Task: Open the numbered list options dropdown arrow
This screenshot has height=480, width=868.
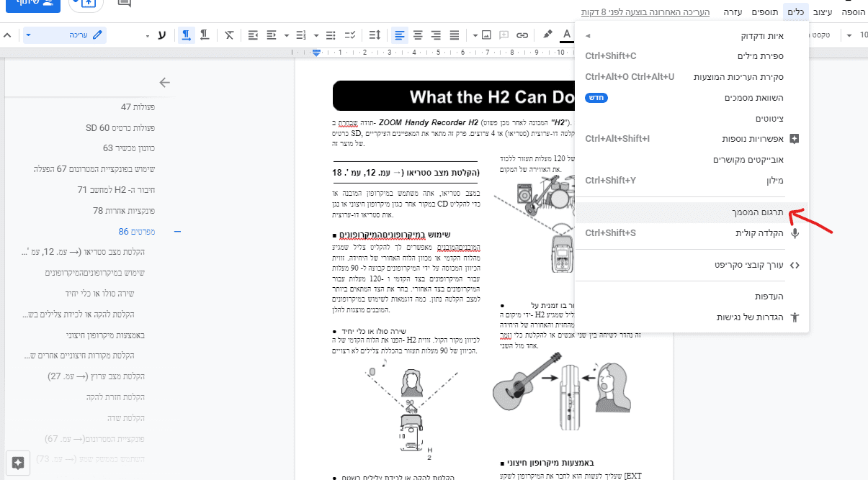Action: pos(287,35)
